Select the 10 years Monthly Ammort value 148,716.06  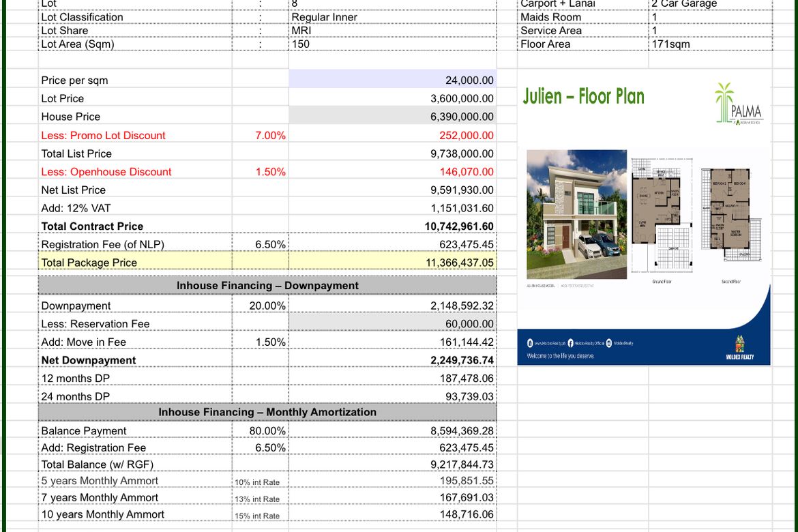pos(467,515)
